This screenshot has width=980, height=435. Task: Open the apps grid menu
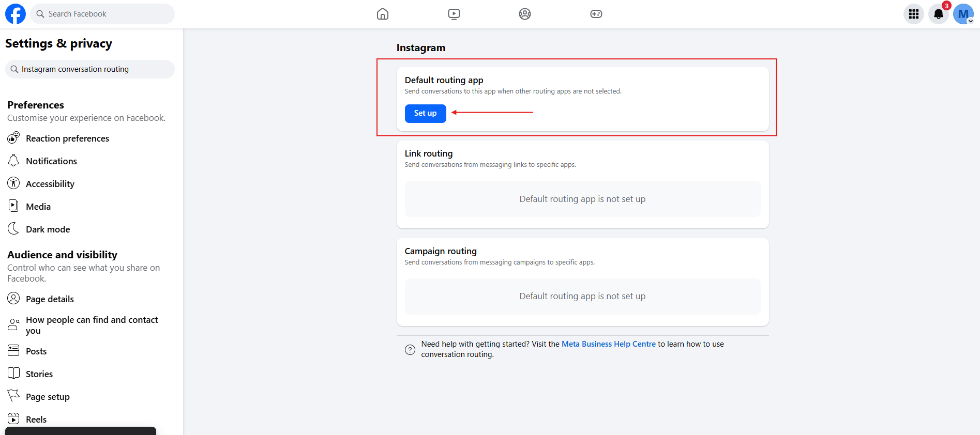click(x=913, y=14)
